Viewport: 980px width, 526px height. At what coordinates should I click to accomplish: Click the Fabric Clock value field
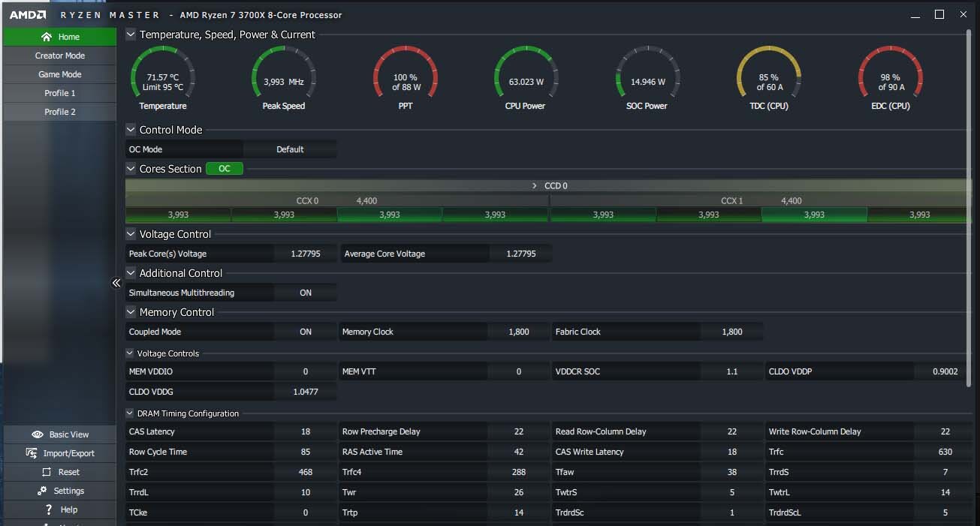732,332
